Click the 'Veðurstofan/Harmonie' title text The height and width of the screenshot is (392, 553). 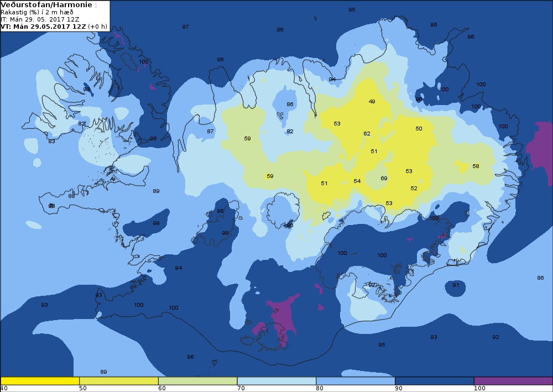(x=46, y=5)
